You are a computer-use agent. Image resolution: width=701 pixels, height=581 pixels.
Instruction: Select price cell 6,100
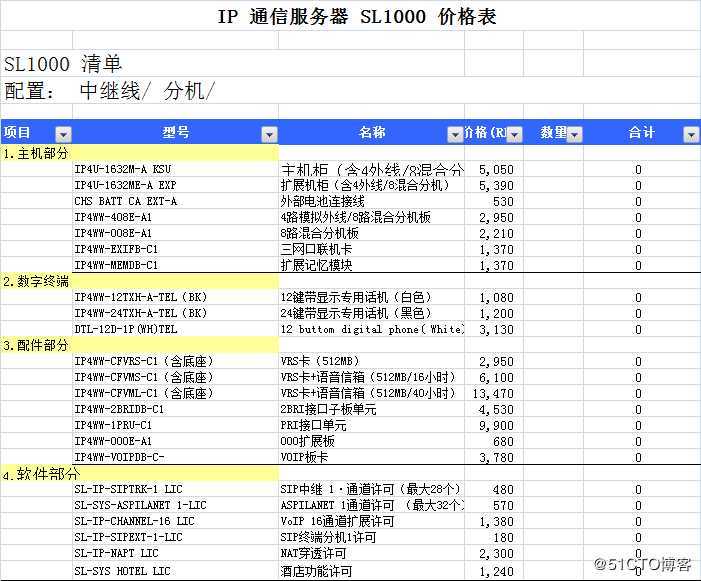(x=494, y=377)
